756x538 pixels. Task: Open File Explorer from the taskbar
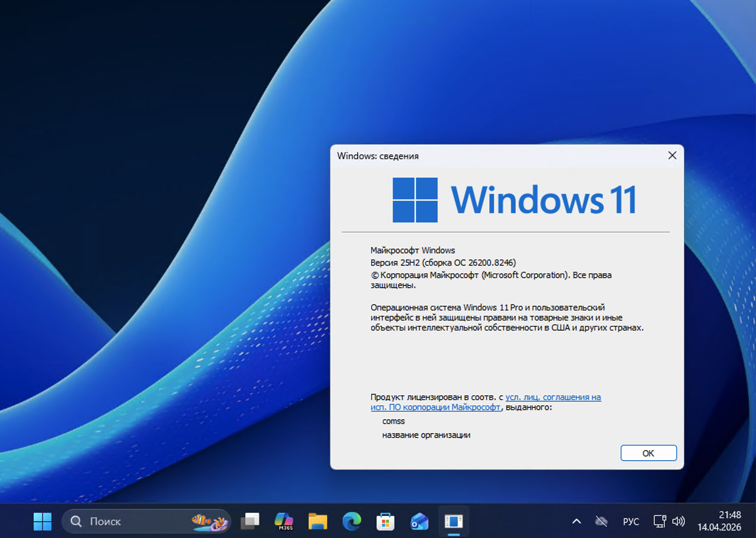318,521
